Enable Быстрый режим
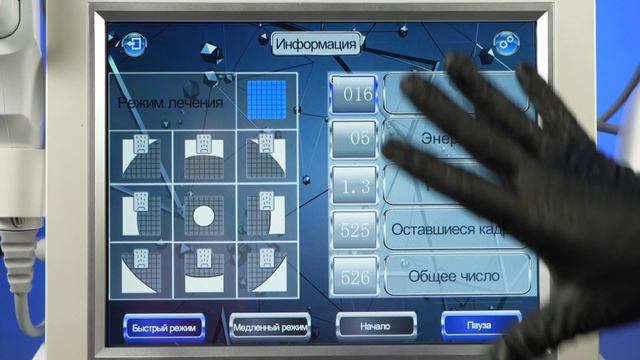640x360 pixels. 164,327
